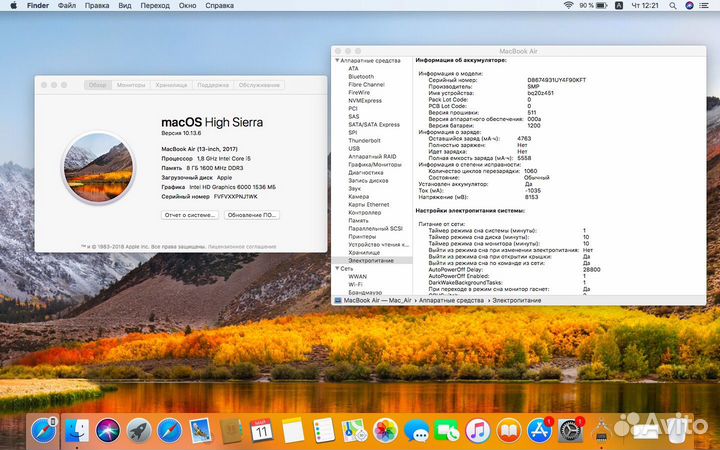The width and height of the screenshot is (720, 450).
Task: Open the Вид menu
Action: pos(124,6)
